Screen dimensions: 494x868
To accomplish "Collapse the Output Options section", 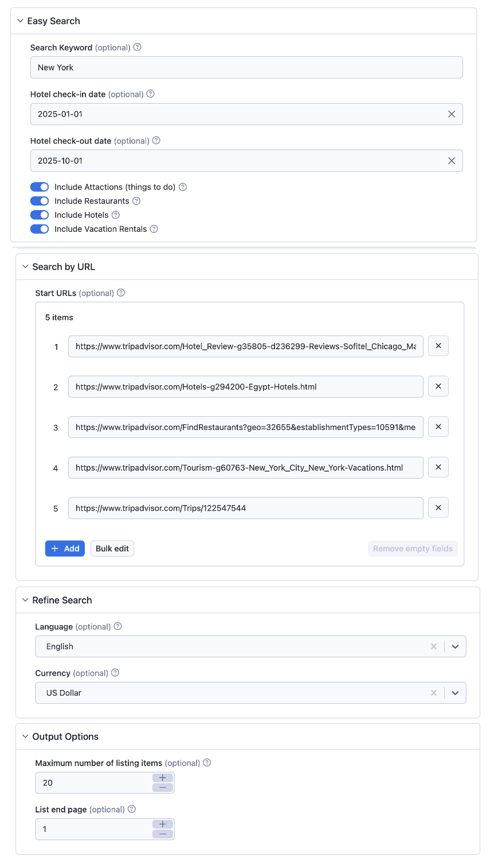I will (x=25, y=736).
